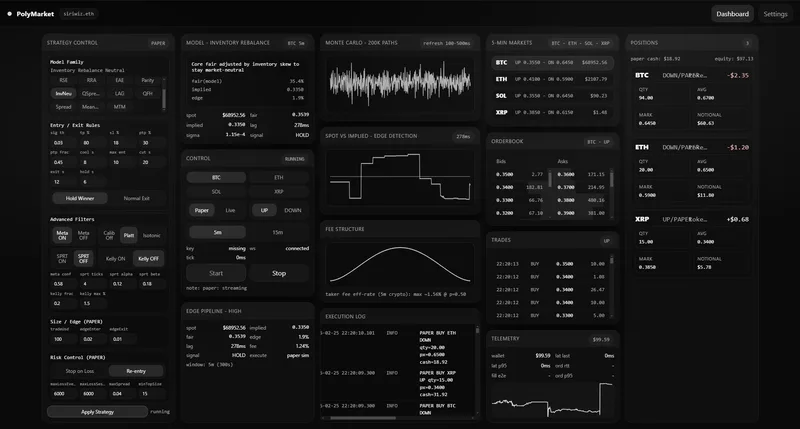Click the Execution Log horizontal scrollbar
800x429 pixels.
pos(363,418)
